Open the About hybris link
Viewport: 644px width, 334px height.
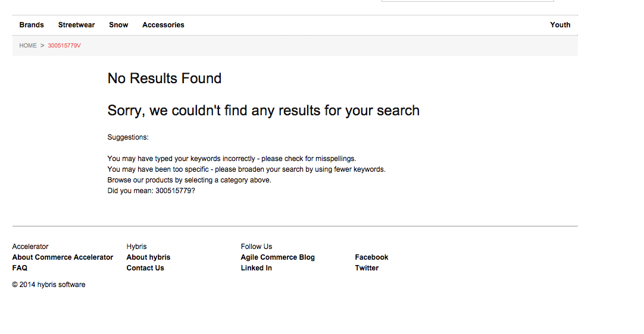(x=148, y=257)
